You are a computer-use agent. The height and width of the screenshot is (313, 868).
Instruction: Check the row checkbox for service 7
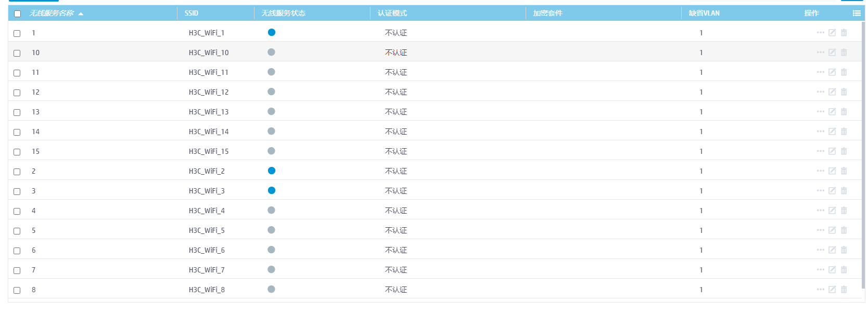tap(17, 270)
